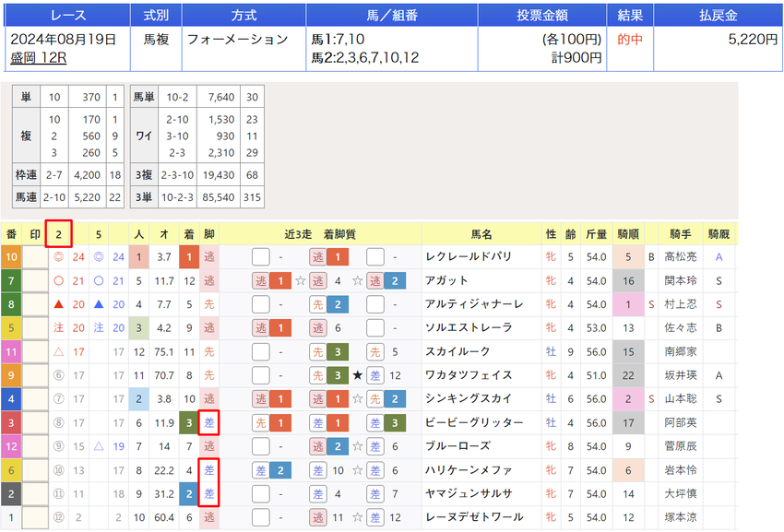This screenshot has width=784, height=532.
Task: Click the レース column header
Action: click(x=67, y=15)
